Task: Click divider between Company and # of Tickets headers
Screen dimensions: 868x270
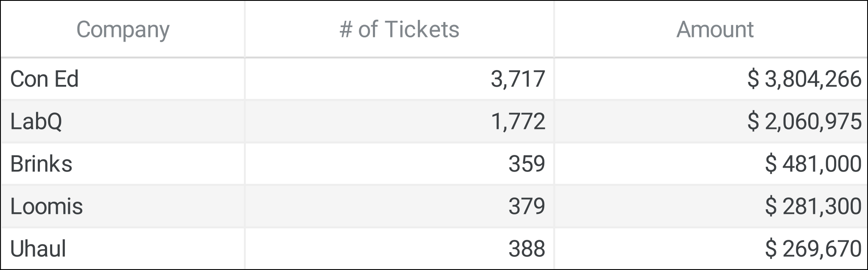Action: 245,30
